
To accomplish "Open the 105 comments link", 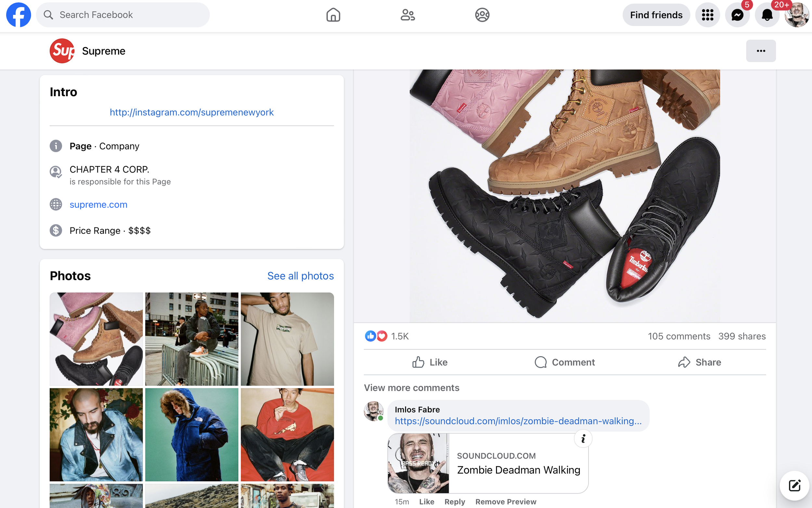I will tap(679, 336).
